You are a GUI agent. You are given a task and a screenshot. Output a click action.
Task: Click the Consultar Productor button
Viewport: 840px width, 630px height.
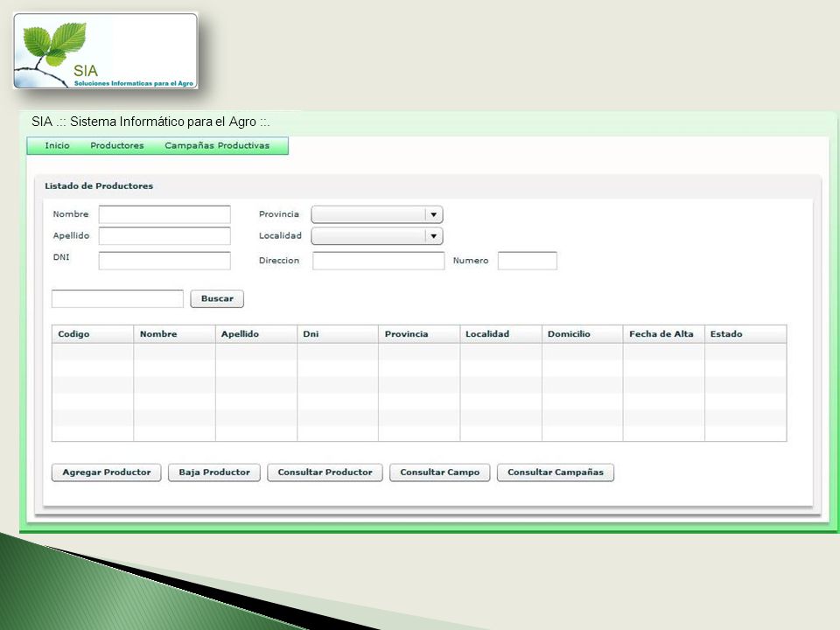pyautogui.click(x=325, y=472)
